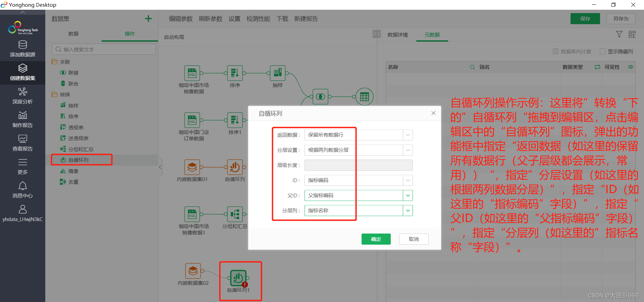The image size is (644, 302).
Task: Collapse the right panel with cross icon
Action: coord(377,34)
